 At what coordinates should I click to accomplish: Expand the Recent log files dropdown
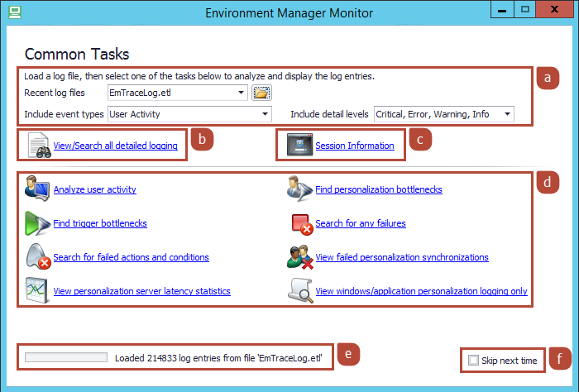pyautogui.click(x=241, y=93)
